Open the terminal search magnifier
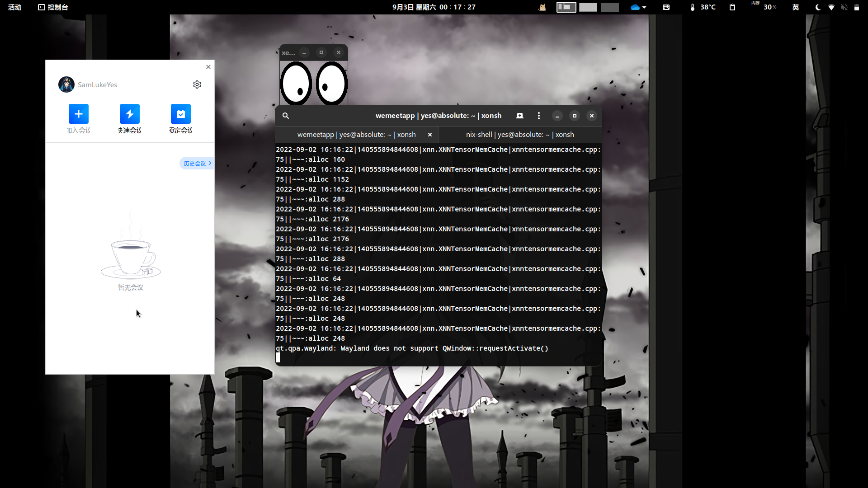The width and height of the screenshot is (868, 488). click(x=286, y=116)
